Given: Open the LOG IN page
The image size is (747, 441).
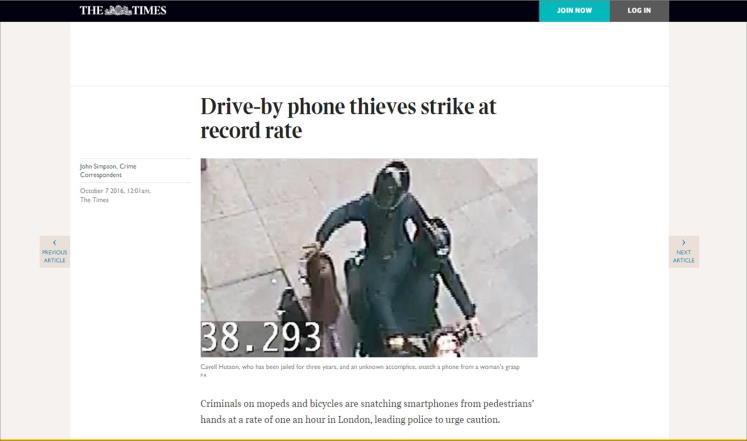Looking at the screenshot, I should click(x=639, y=10).
